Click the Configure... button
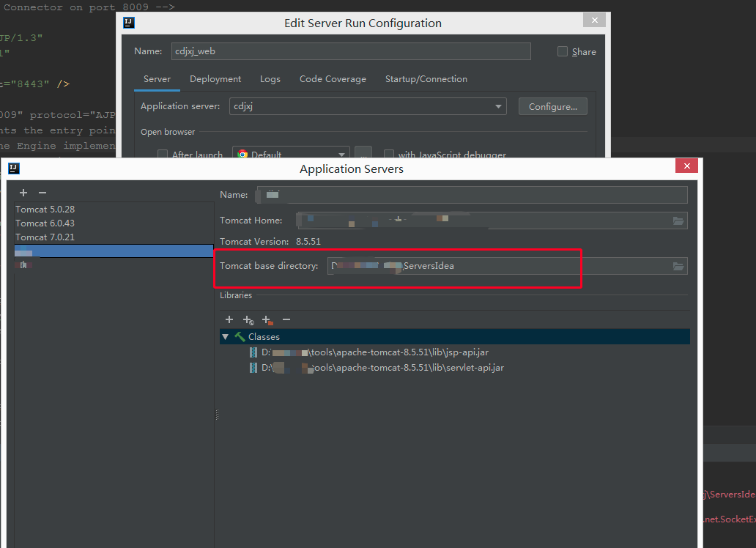 [552, 106]
